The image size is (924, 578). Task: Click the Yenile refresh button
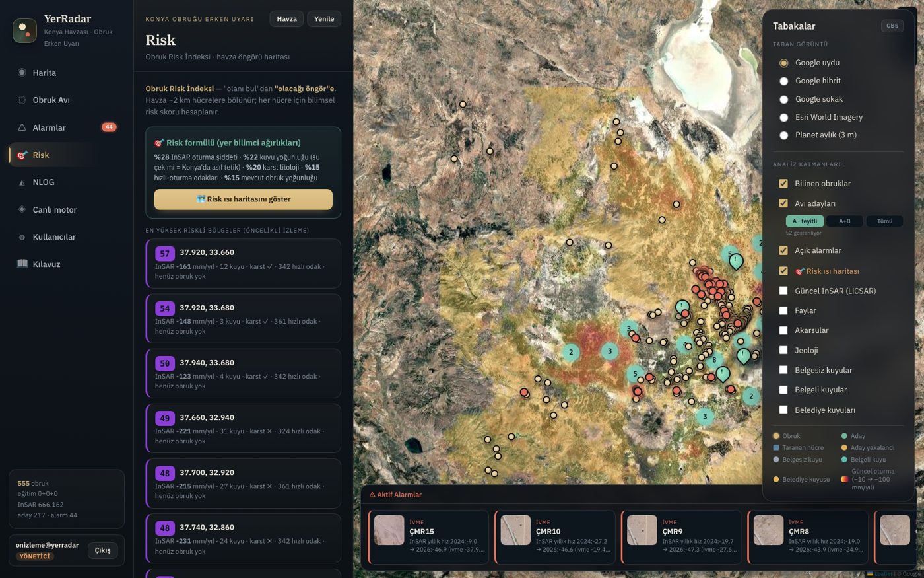pos(324,19)
